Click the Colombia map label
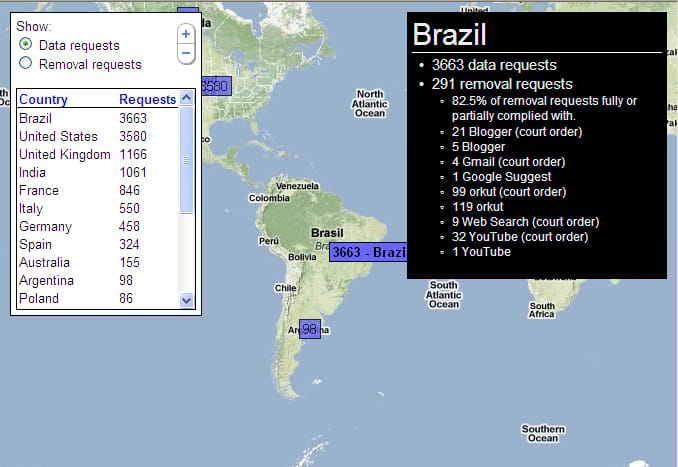Image resolution: width=678 pixels, height=467 pixels. point(269,198)
